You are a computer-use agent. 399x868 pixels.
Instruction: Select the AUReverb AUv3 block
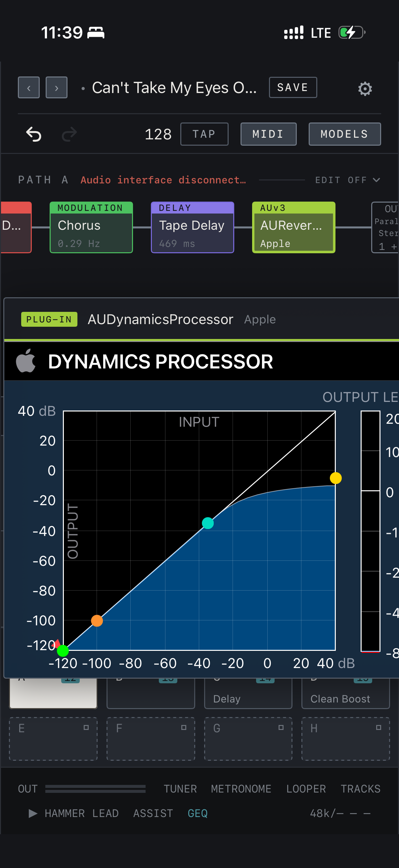293,227
